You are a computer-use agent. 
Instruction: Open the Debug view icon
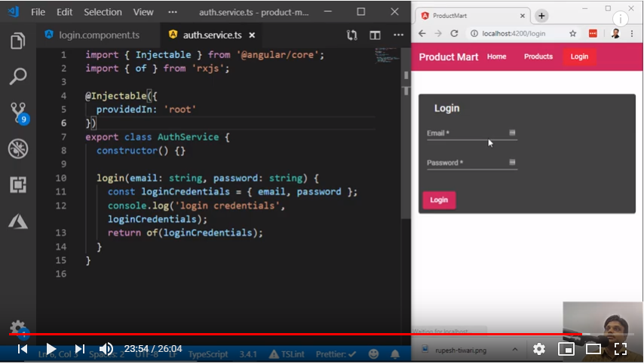[x=18, y=148]
